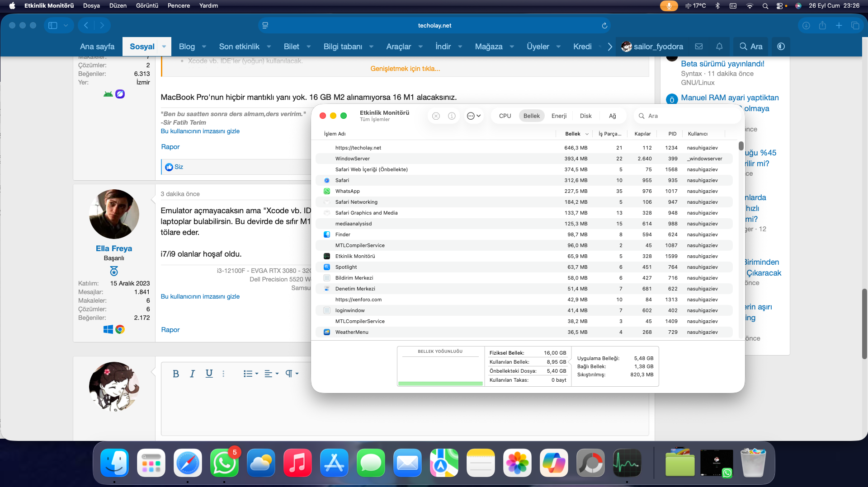
Task: Expand the Bilgi tabanı dropdown arrow
Action: coord(371,47)
